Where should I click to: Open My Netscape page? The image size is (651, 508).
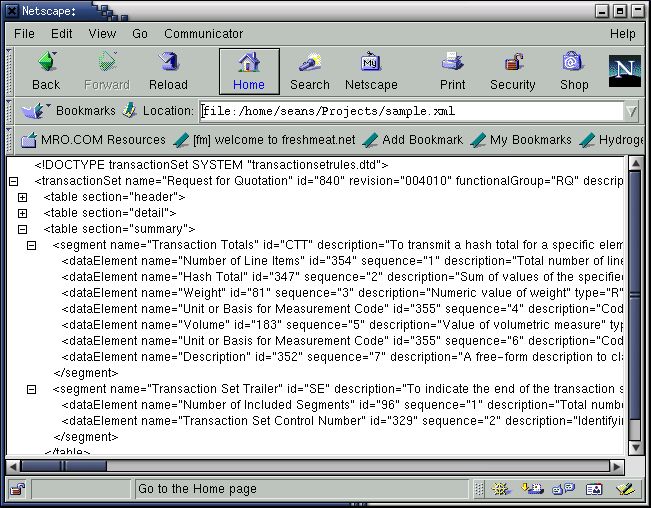click(371, 71)
